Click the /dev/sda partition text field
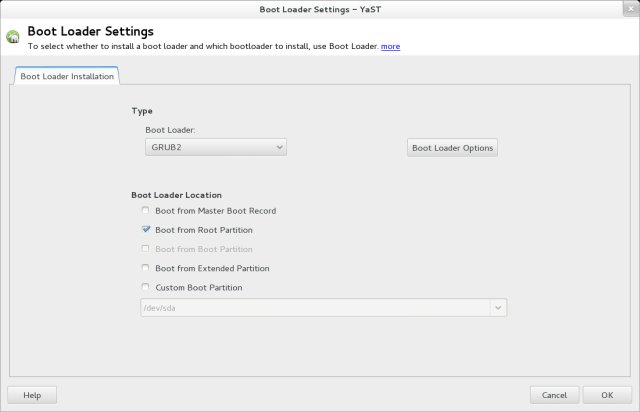 coord(313,308)
